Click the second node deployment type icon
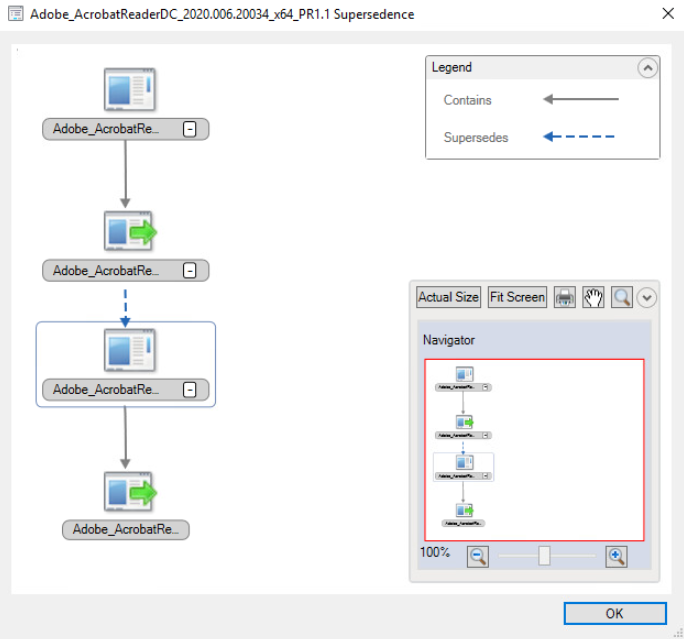Image resolution: width=684 pixels, height=639 pixels. tap(130, 231)
